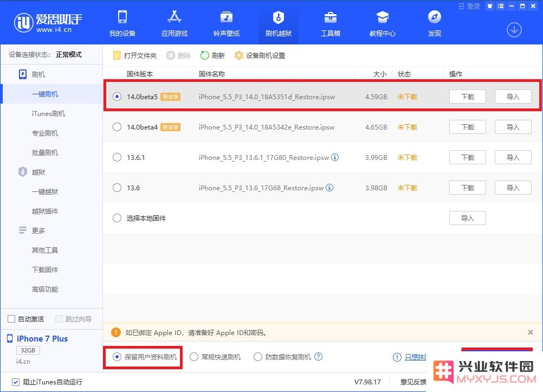Select 选择本地固件 radio button
Image resolution: width=543 pixels, height=392 pixels.
click(117, 218)
